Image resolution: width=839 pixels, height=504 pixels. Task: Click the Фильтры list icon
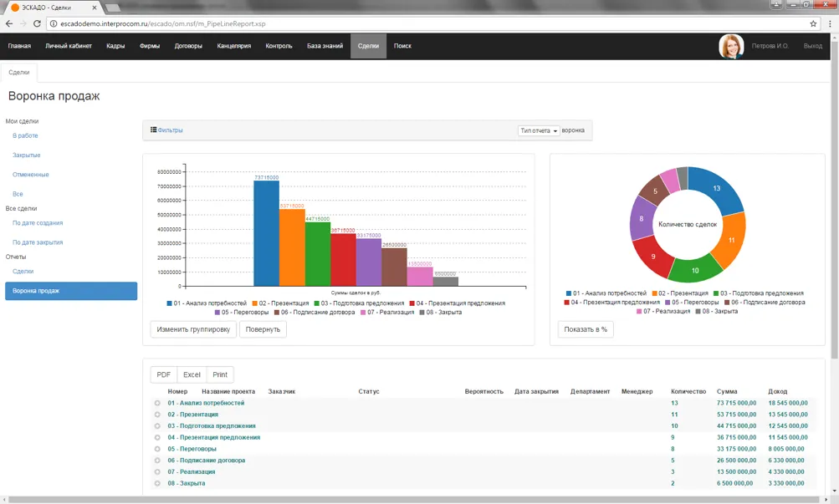154,130
